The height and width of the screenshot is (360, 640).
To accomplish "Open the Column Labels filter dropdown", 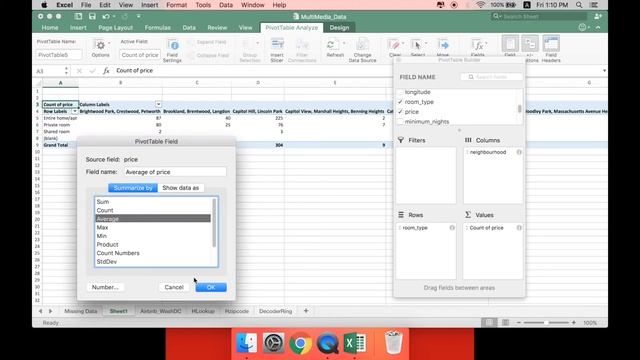I will click(x=158, y=104).
